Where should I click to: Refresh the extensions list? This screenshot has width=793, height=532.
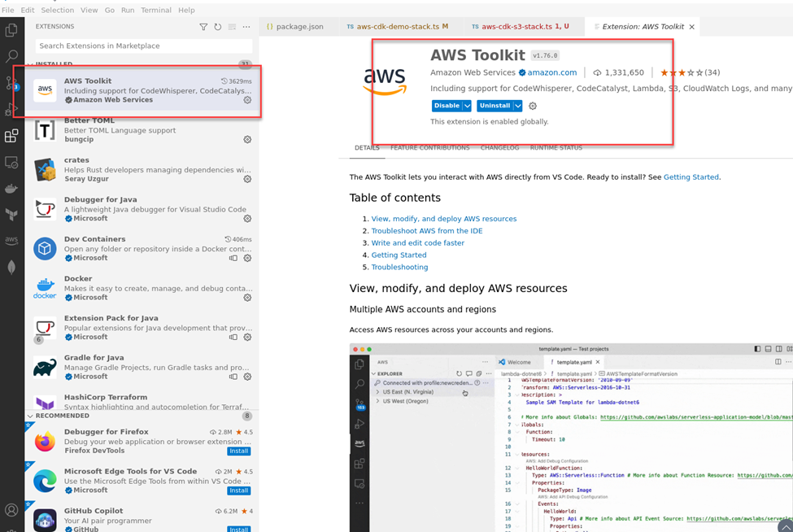click(x=217, y=27)
